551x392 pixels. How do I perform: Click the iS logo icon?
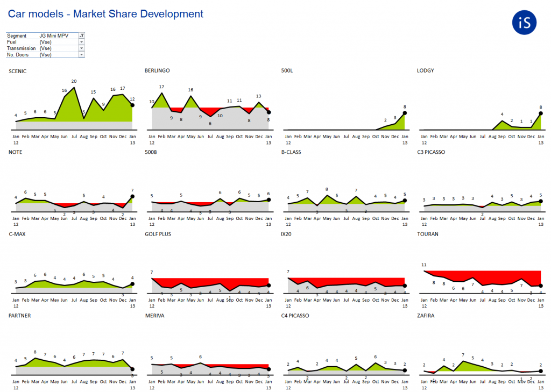(x=524, y=23)
